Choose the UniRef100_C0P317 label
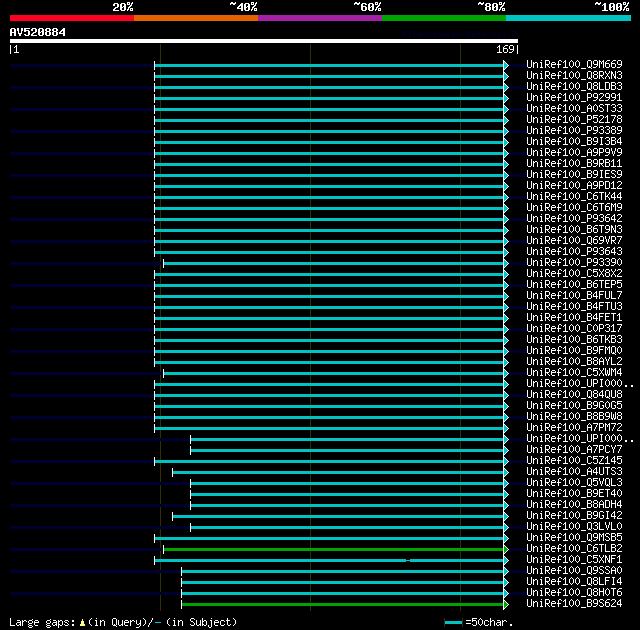The height and width of the screenshot is (630, 640). coord(574,329)
